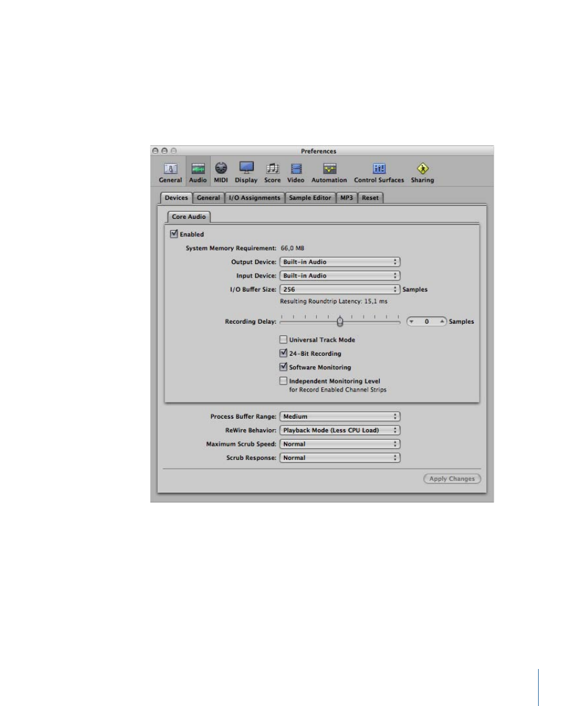Toggle the Core Audio Enabled checkbox
The image size is (588, 706).
tap(174, 234)
